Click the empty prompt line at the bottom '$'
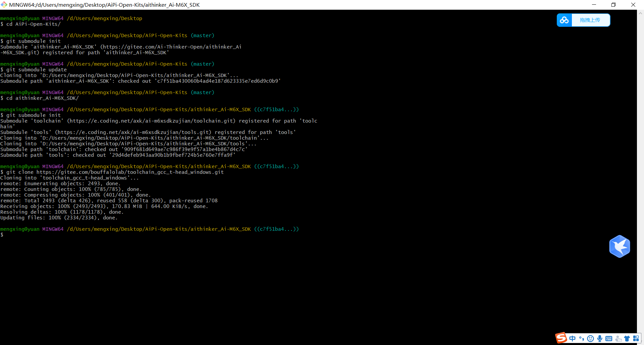 pyautogui.click(x=2, y=235)
